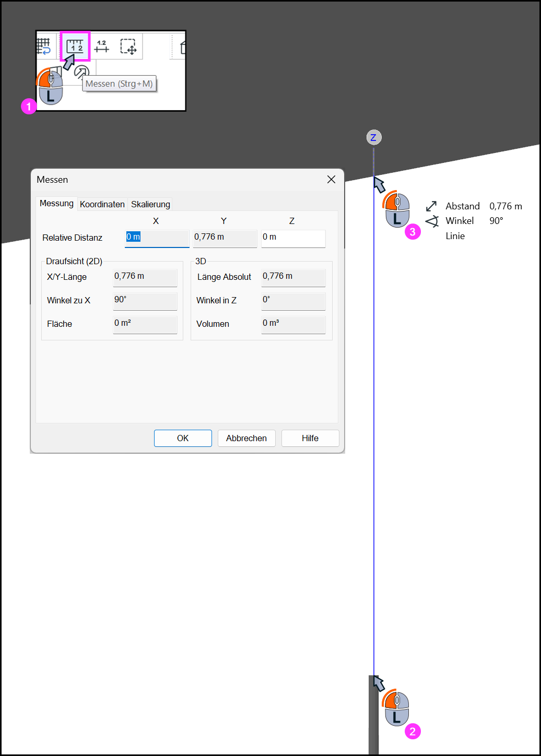
Task: Click the X column header
Action: tap(156, 221)
